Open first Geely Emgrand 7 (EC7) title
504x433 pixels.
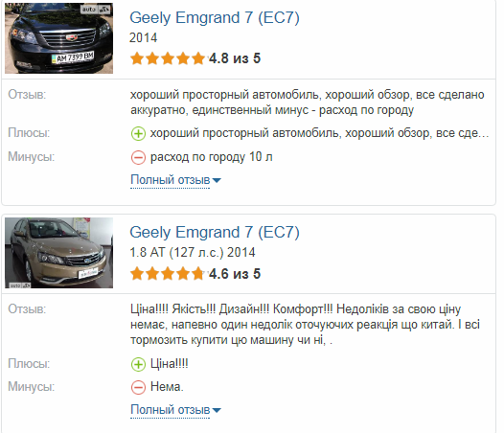point(215,18)
